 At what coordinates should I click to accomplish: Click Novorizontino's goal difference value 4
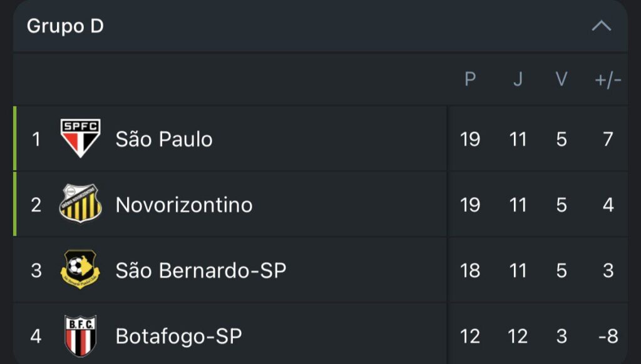click(x=608, y=205)
